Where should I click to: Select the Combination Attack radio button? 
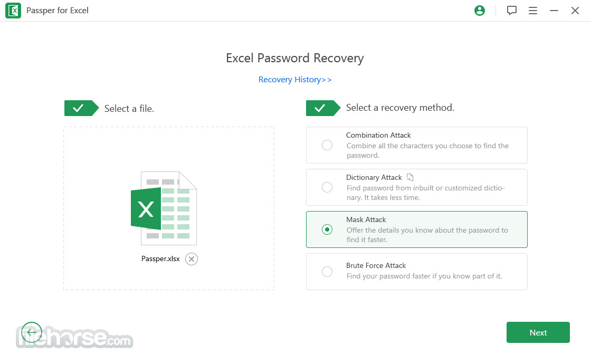(x=327, y=145)
